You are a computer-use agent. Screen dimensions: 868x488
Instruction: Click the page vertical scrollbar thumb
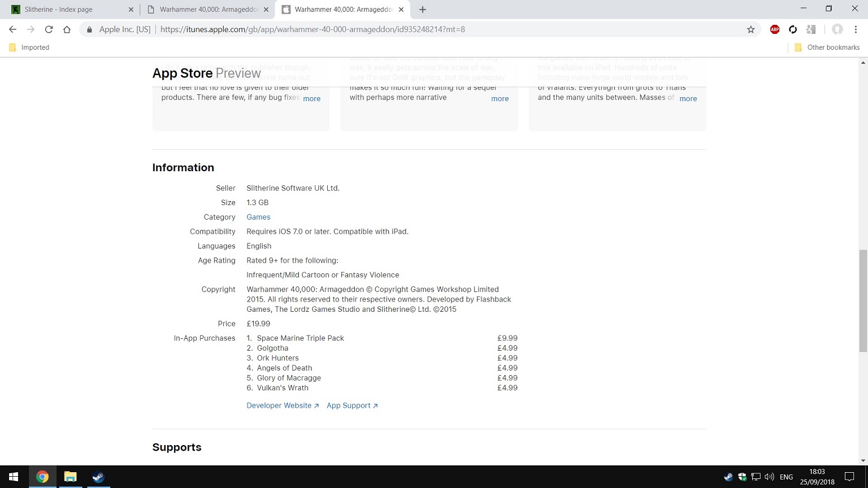tap(862, 301)
